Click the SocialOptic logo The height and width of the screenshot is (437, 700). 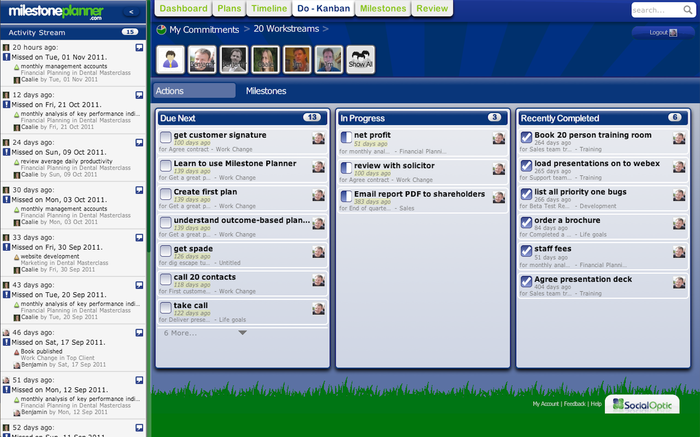[x=640, y=404]
